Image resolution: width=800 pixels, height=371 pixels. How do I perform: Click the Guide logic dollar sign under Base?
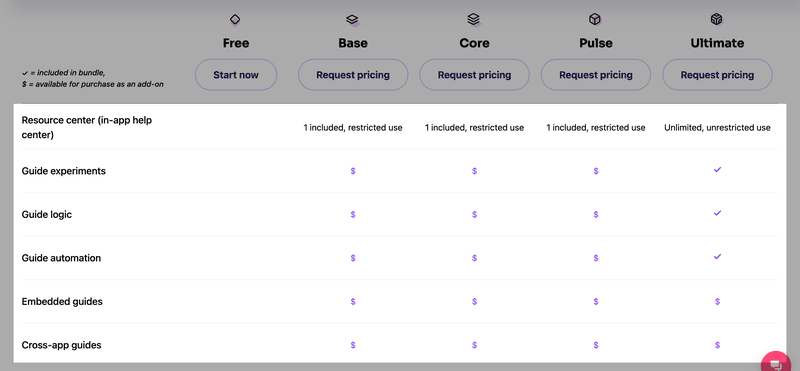353,214
